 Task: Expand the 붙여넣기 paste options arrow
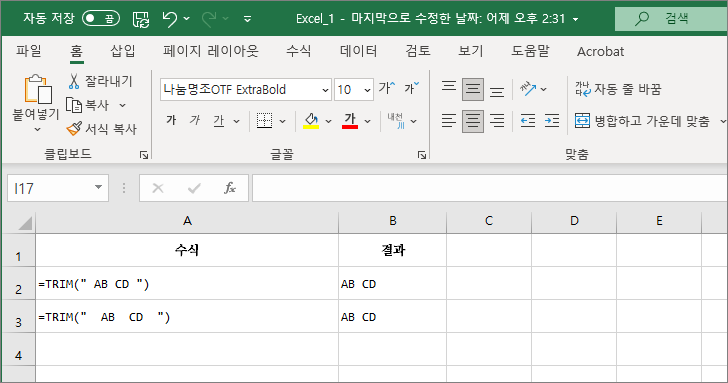[x=37, y=130]
